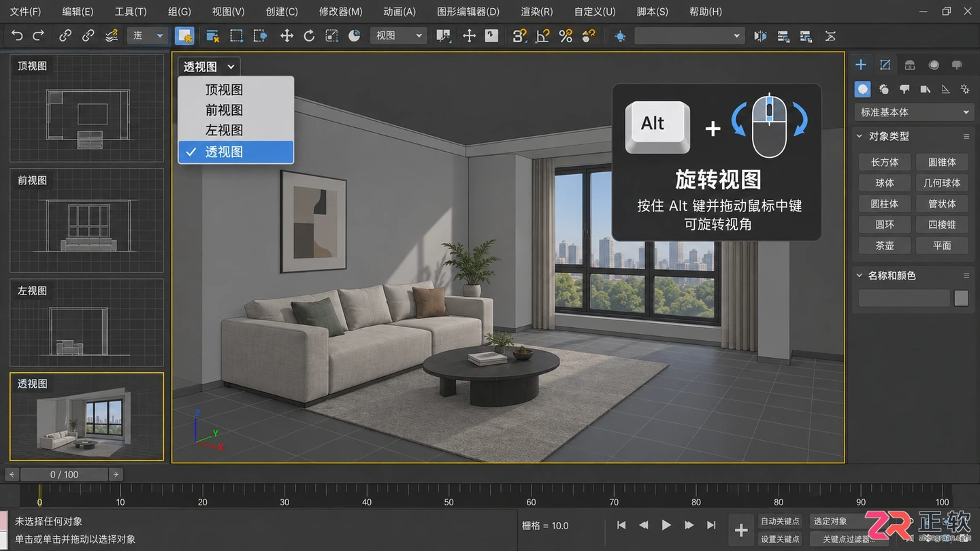Toggle the Angle Snap icon
Screen dimensions: 980x551
(x=542, y=36)
